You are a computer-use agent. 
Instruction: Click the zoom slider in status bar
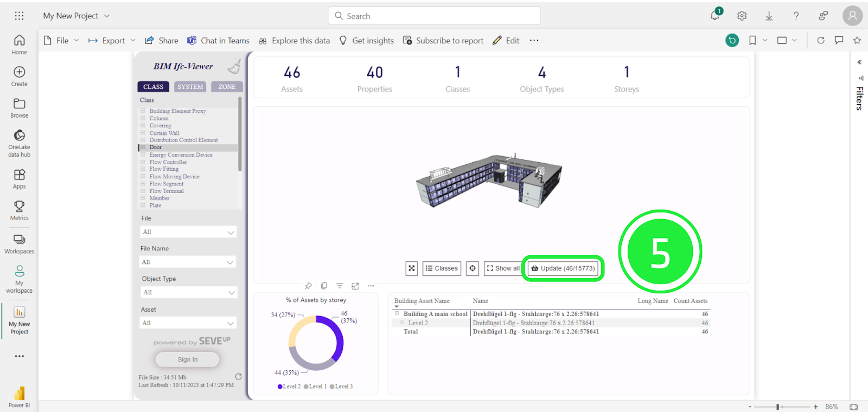[x=782, y=407]
